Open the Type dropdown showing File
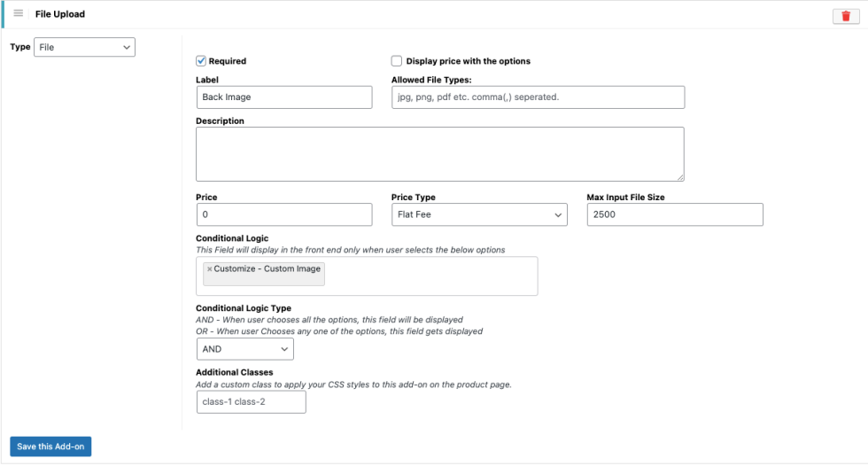Image resolution: width=868 pixels, height=466 pixels. pyautogui.click(x=84, y=47)
